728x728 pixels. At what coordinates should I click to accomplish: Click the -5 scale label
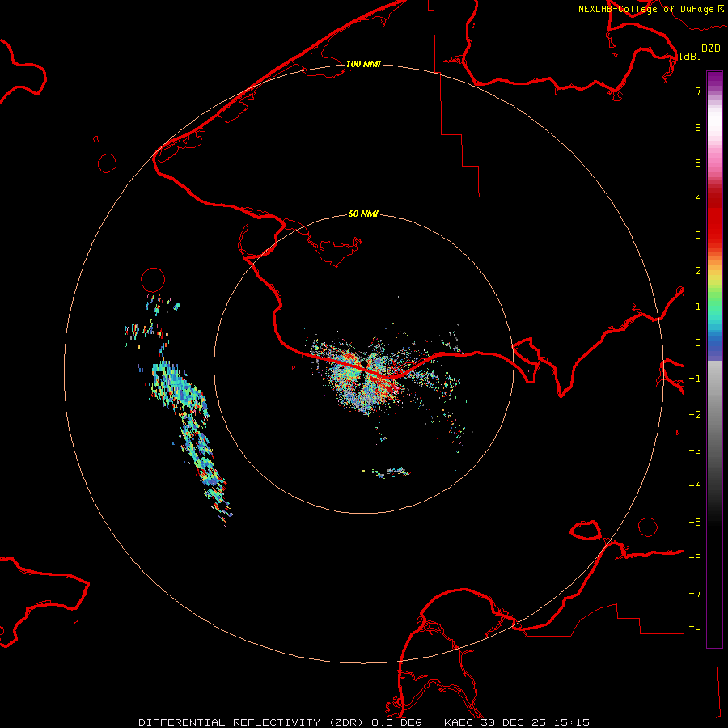click(x=695, y=523)
